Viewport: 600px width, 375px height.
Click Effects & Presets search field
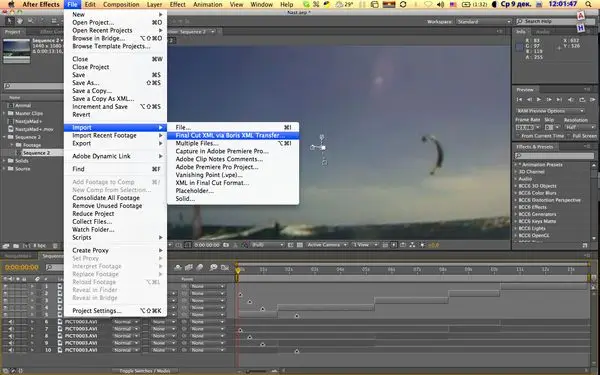tap(554, 156)
